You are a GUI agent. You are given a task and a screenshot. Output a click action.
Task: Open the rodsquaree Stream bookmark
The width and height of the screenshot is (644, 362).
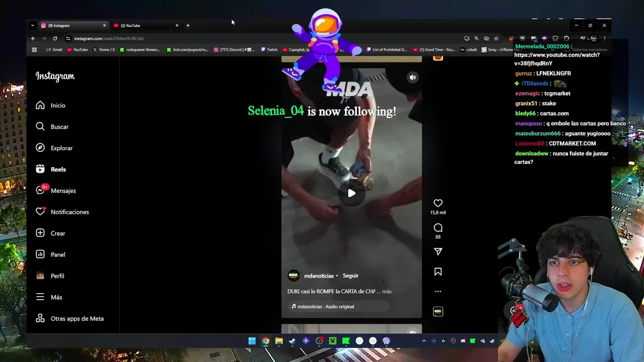coord(139,50)
